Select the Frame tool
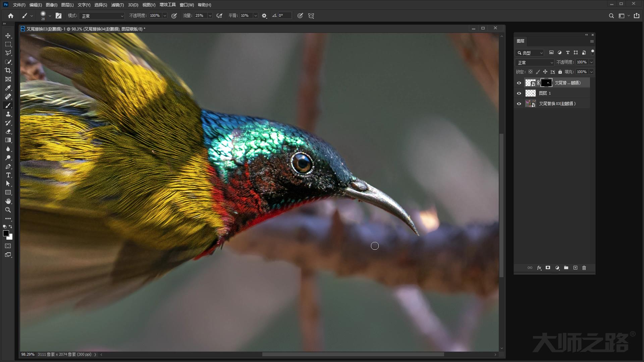 click(x=8, y=79)
